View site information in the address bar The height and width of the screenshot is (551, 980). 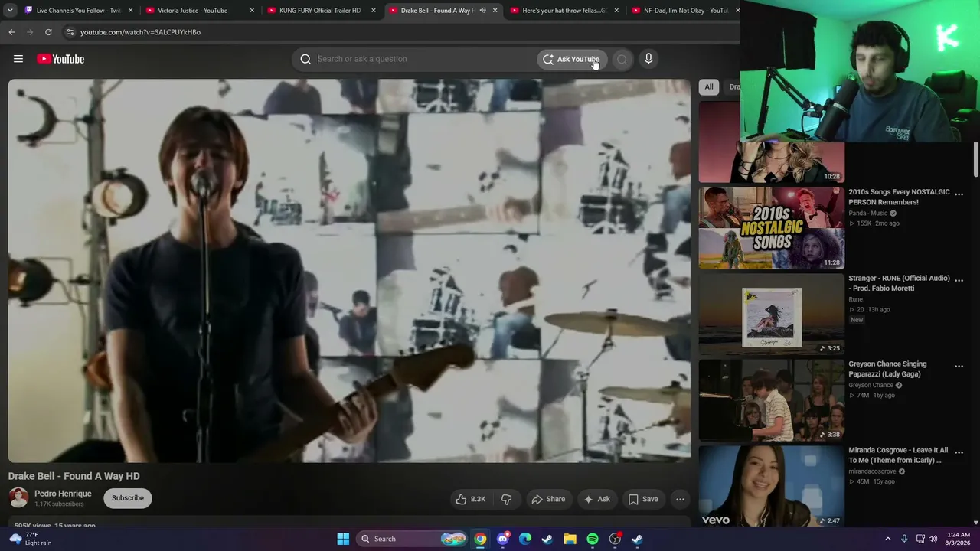pyautogui.click(x=70, y=32)
